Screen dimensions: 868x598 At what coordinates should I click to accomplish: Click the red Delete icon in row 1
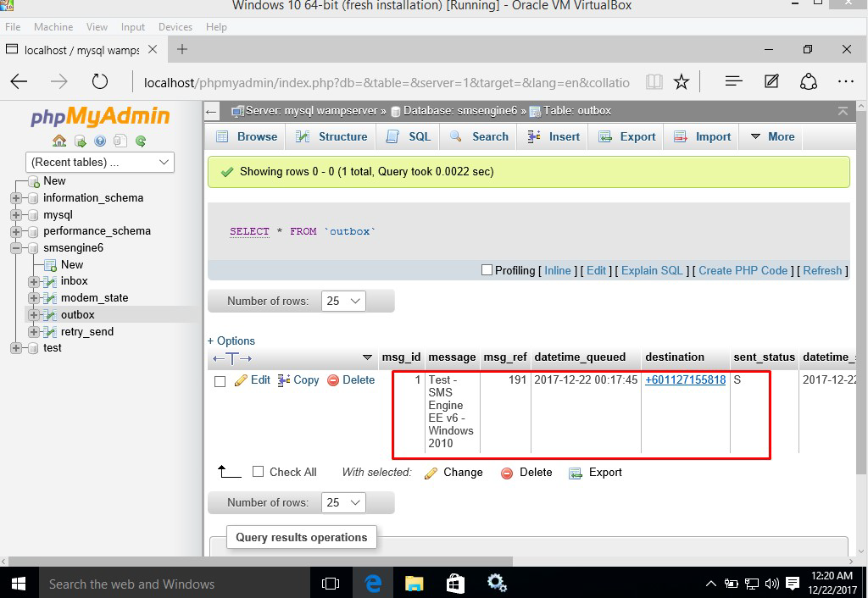pyautogui.click(x=333, y=380)
